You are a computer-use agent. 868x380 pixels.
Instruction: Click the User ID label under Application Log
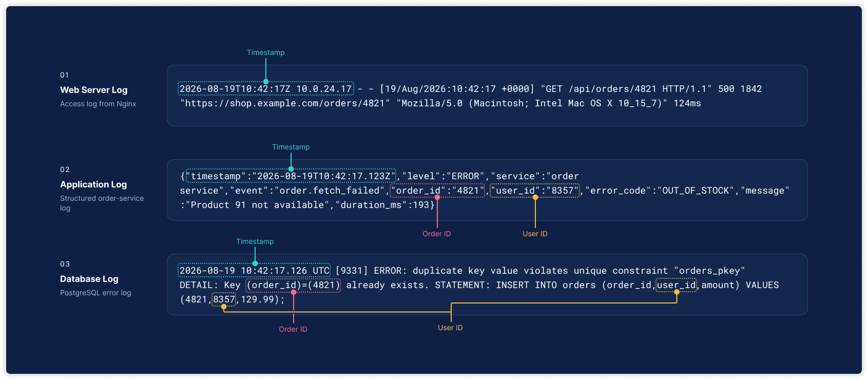pos(535,234)
